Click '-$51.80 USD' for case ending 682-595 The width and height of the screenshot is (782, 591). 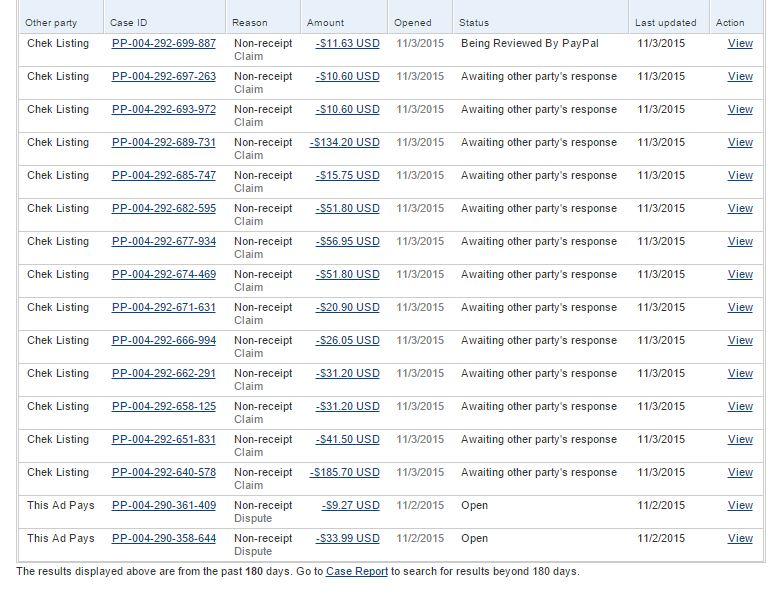pyautogui.click(x=348, y=208)
